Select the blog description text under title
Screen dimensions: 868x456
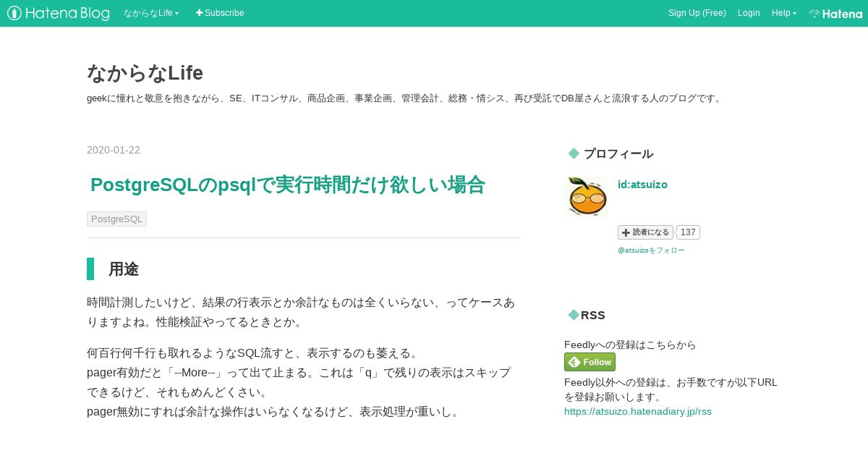point(405,98)
